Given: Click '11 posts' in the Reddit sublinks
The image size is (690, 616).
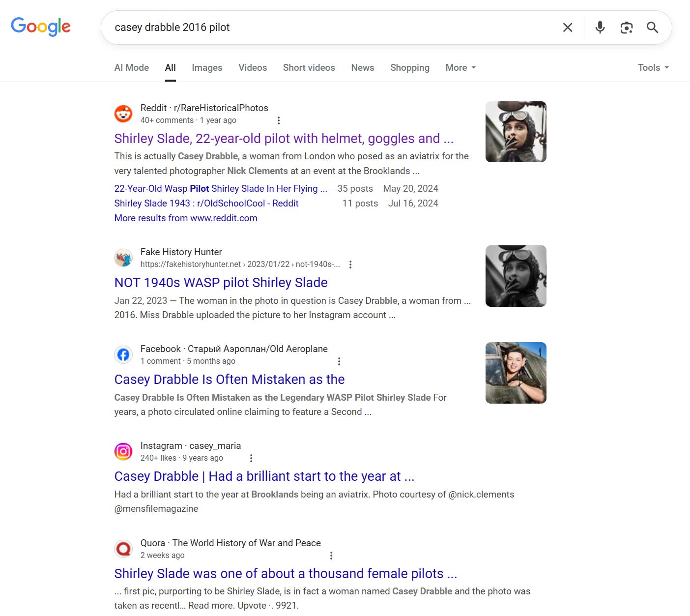Looking at the screenshot, I should pos(360,204).
